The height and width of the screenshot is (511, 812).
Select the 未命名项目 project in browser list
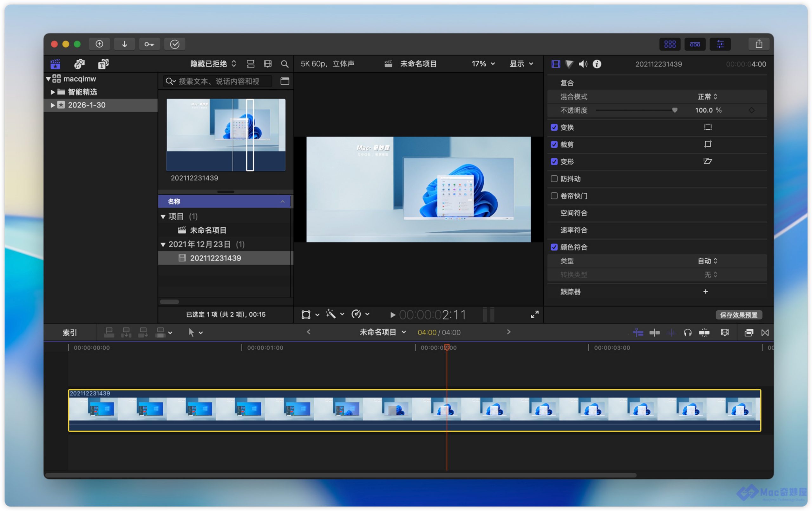tap(208, 230)
